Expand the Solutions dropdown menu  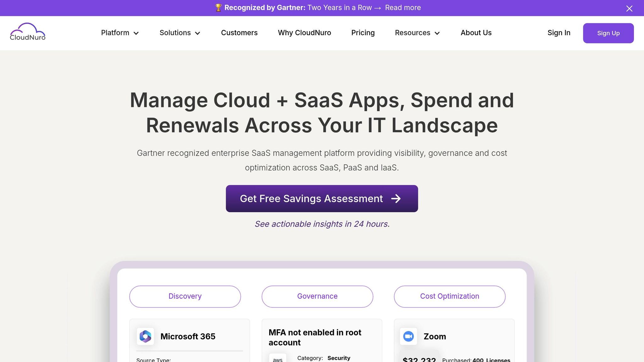pos(180,33)
